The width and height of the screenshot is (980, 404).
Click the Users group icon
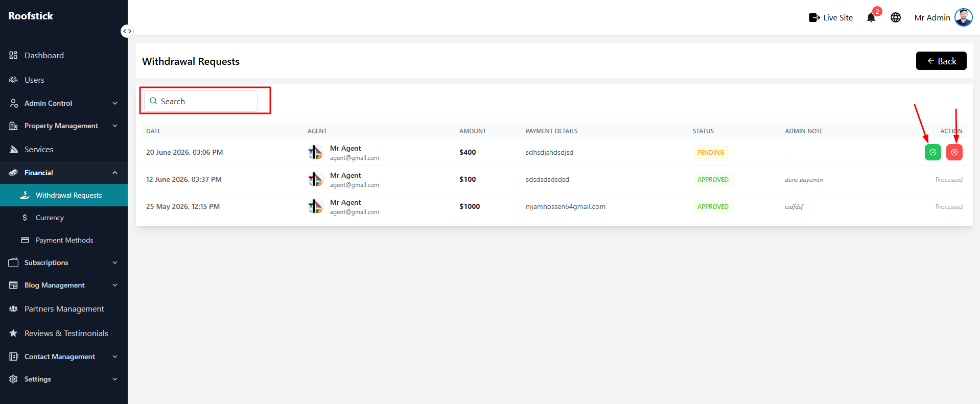(13, 80)
